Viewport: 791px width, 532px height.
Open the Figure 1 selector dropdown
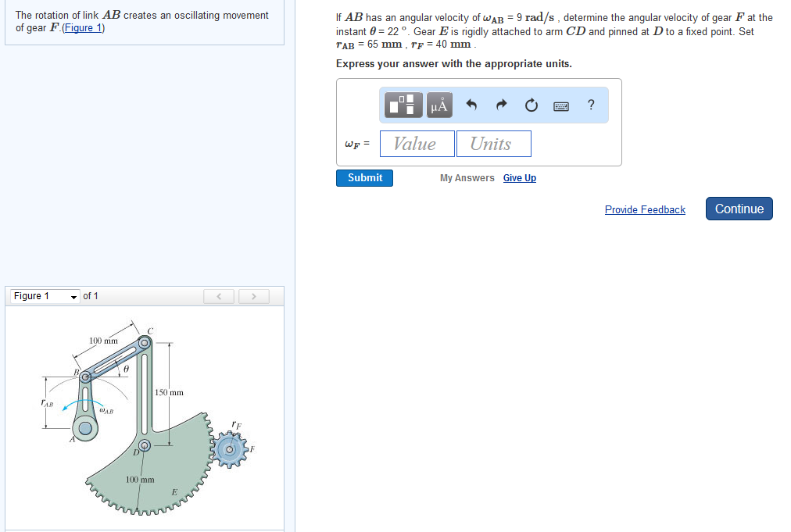click(43, 296)
